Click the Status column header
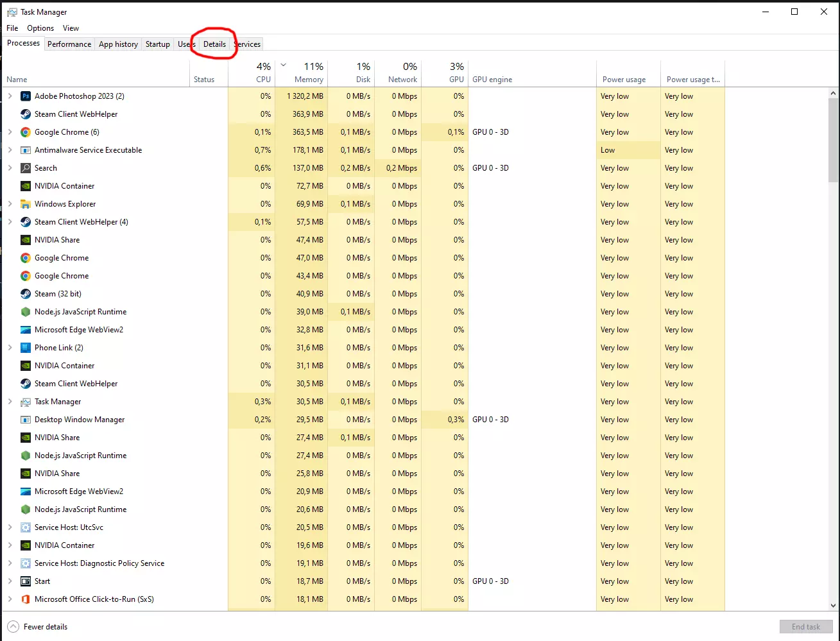Image resolution: width=840 pixels, height=641 pixels. [x=209, y=73]
